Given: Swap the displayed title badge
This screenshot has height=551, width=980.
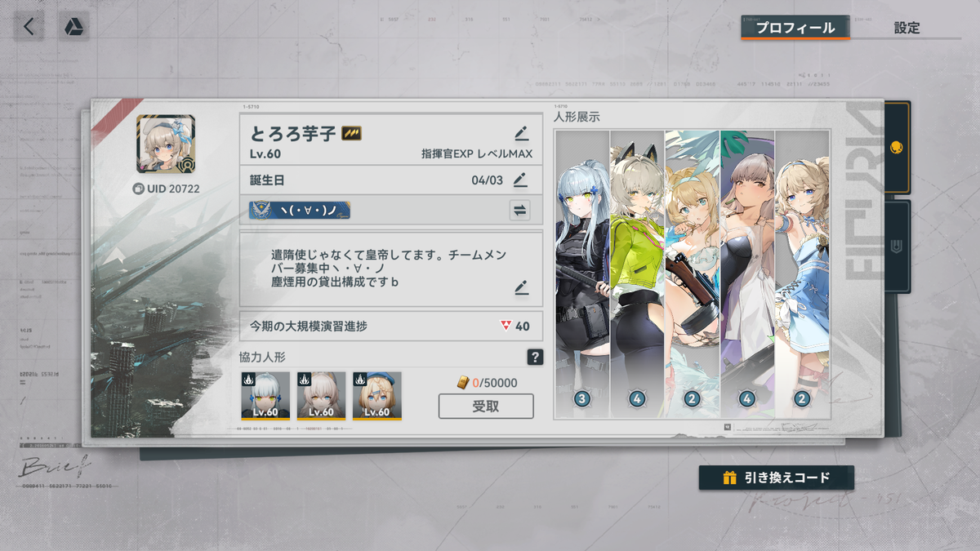Looking at the screenshot, I should point(519,210).
